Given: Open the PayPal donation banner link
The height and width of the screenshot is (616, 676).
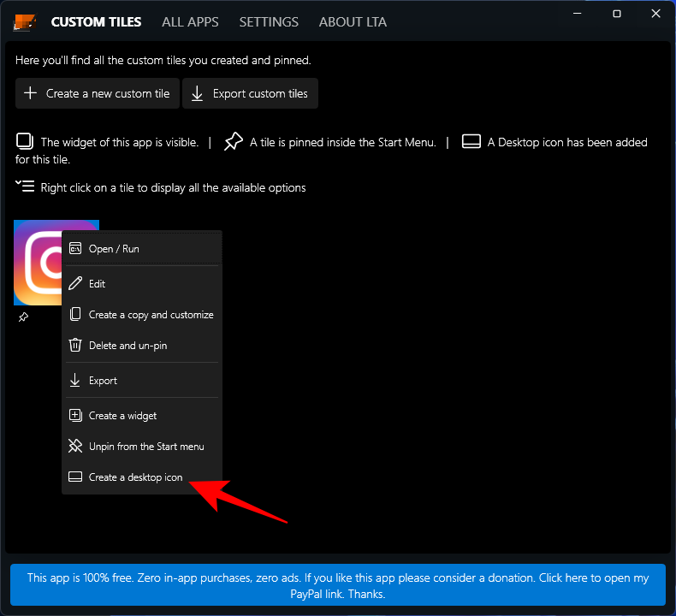Looking at the screenshot, I should [337, 586].
